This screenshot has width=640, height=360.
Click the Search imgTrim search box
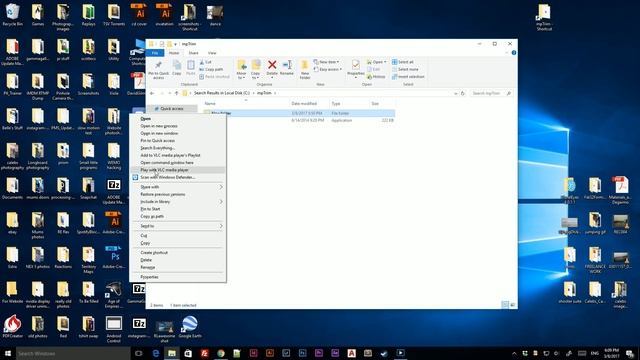click(x=490, y=93)
